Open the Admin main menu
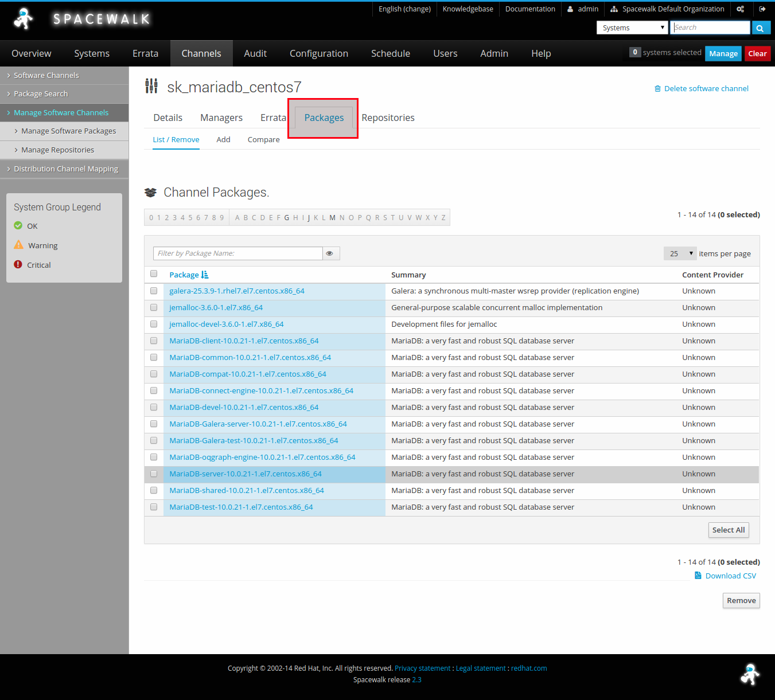Viewport: 775px width, 700px height. click(x=494, y=53)
